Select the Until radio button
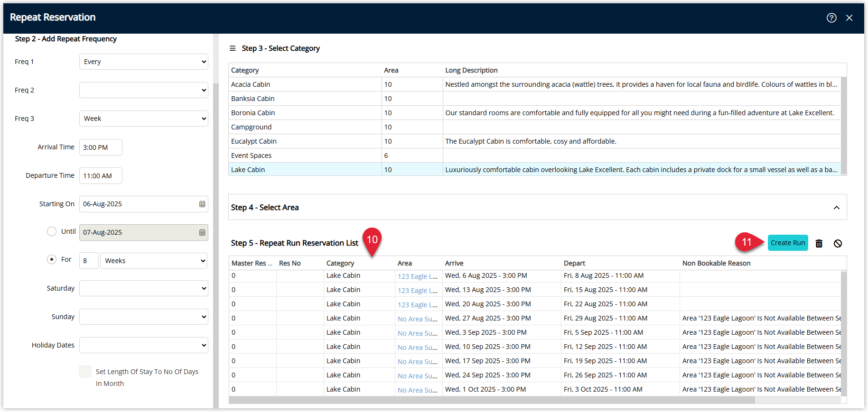The width and height of the screenshot is (868, 412). coord(52,231)
